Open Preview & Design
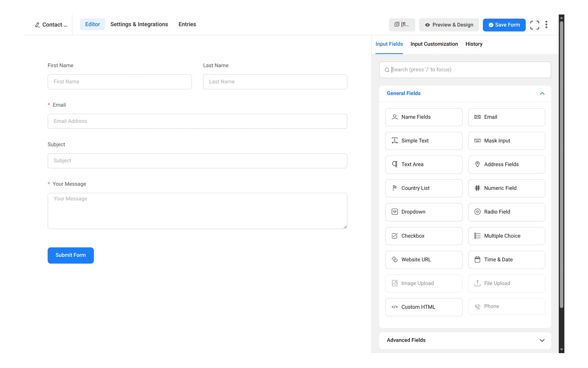This screenshot has width=588, height=368. tap(449, 25)
